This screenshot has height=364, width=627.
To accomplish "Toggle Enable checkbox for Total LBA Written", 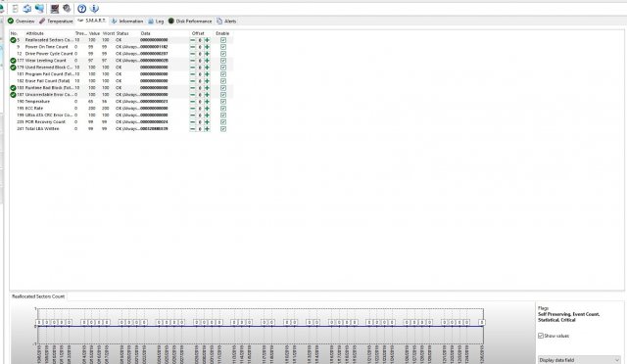I will pos(223,128).
